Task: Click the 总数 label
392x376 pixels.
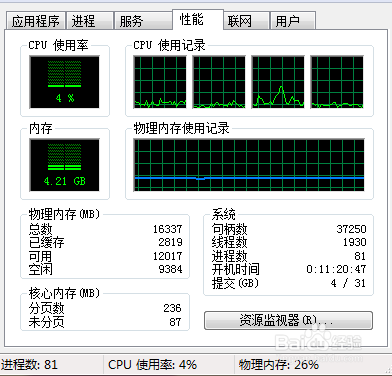Action: (40, 229)
